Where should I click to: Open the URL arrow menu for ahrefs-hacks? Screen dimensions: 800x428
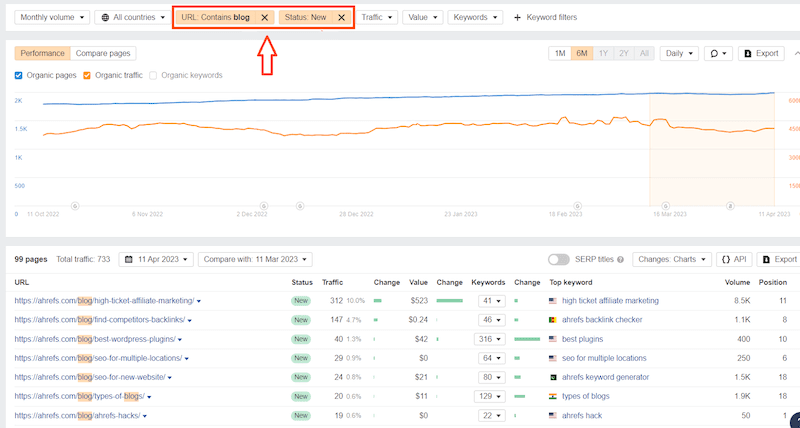tap(145, 416)
